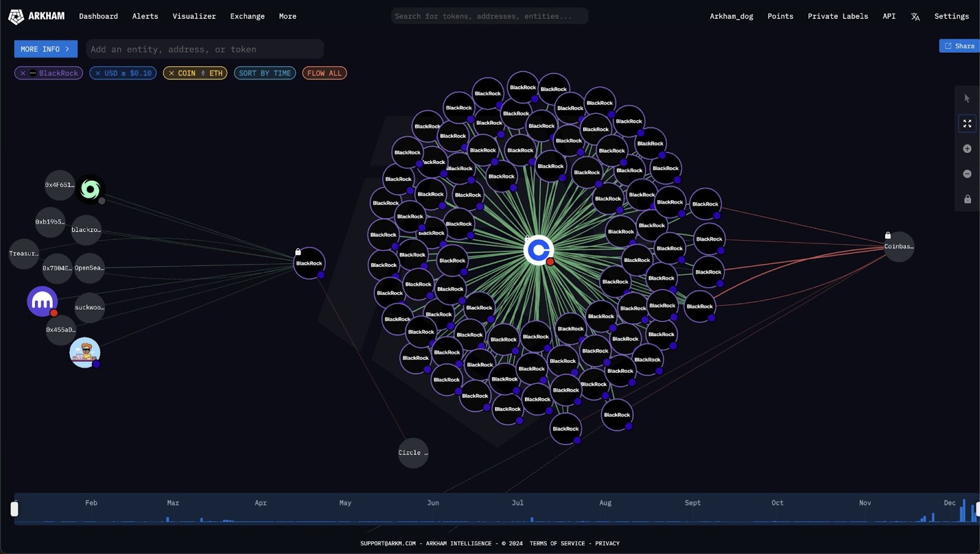Open the language translation icon
Viewport: 980px width, 554px height.
coord(915,17)
